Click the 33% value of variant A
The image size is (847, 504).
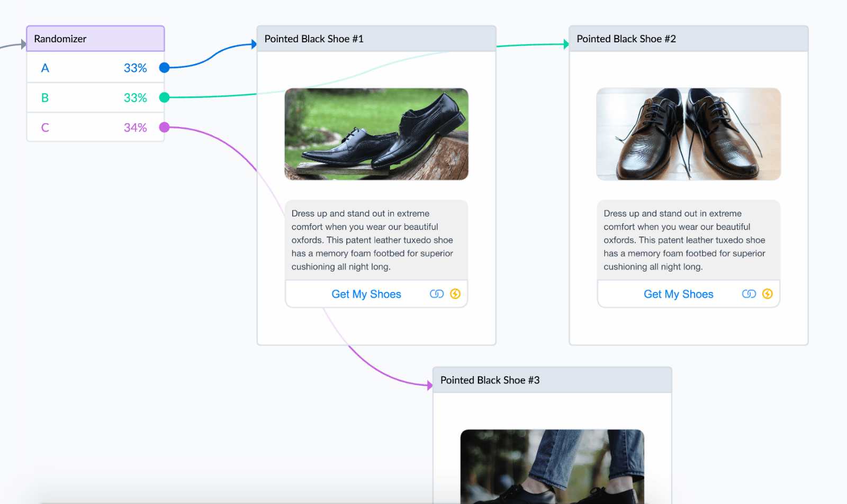(x=136, y=68)
